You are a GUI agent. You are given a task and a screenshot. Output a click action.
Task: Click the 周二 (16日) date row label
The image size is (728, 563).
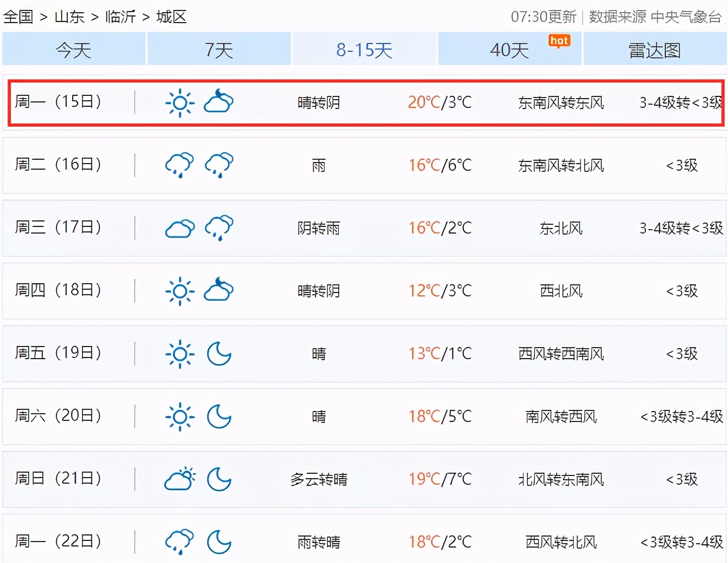(x=58, y=165)
